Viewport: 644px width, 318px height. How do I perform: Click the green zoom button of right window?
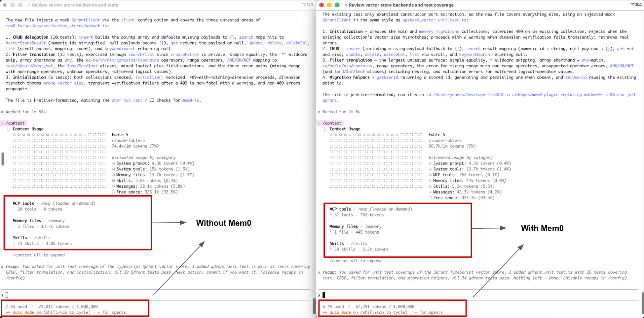pos(337,5)
